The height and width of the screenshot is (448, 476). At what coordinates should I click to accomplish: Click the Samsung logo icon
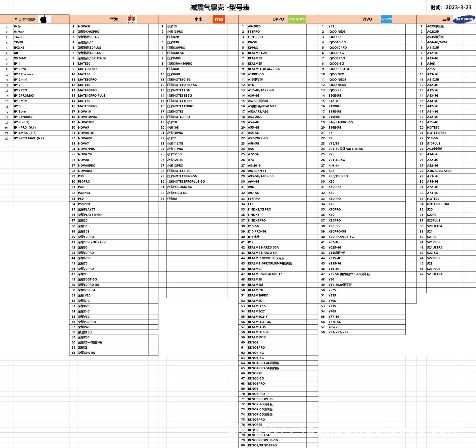coord(464,19)
